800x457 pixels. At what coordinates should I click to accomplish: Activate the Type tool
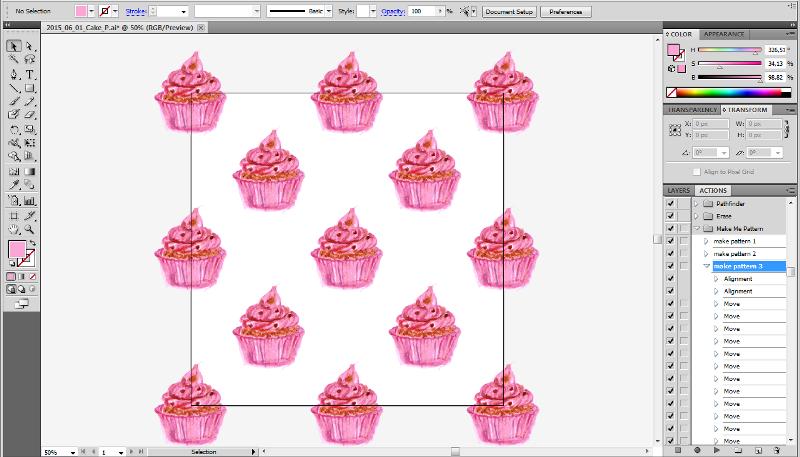30,74
